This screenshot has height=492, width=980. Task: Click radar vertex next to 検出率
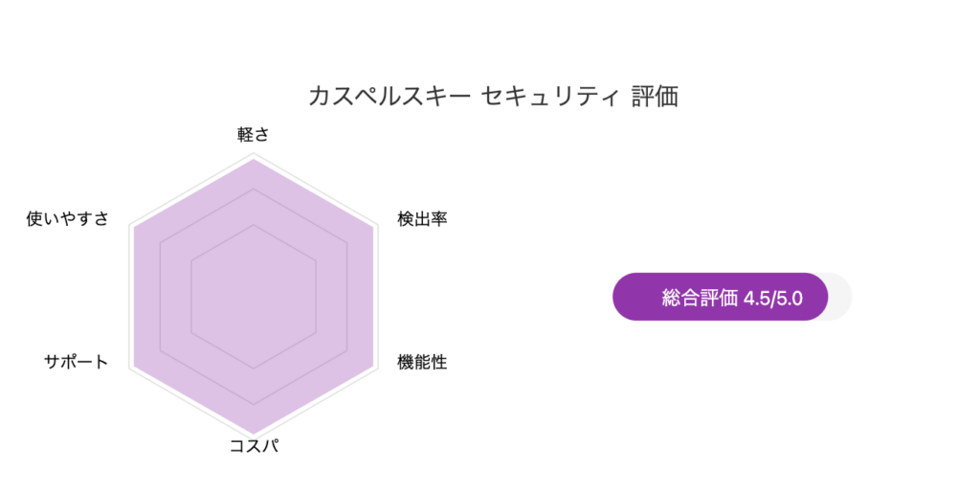pos(373,227)
